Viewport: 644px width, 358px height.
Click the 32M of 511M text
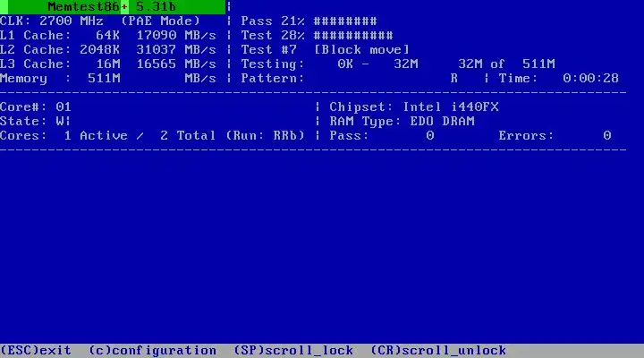click(x=507, y=64)
